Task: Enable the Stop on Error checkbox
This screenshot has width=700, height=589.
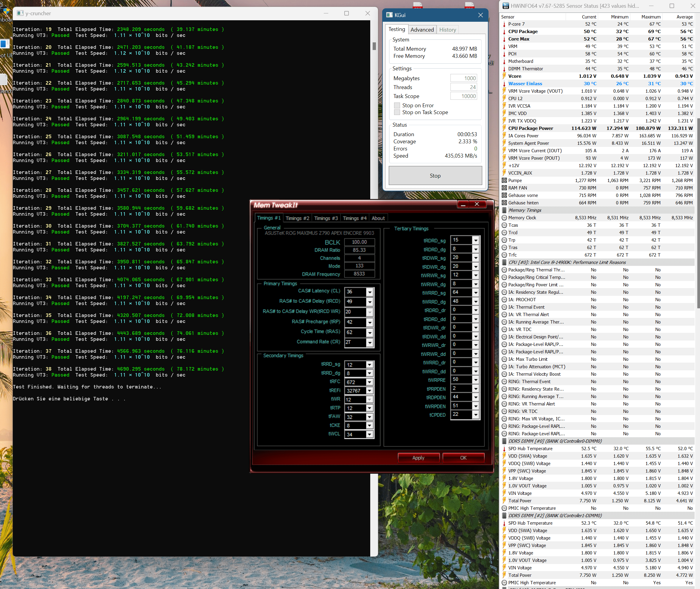Action: pyautogui.click(x=397, y=105)
